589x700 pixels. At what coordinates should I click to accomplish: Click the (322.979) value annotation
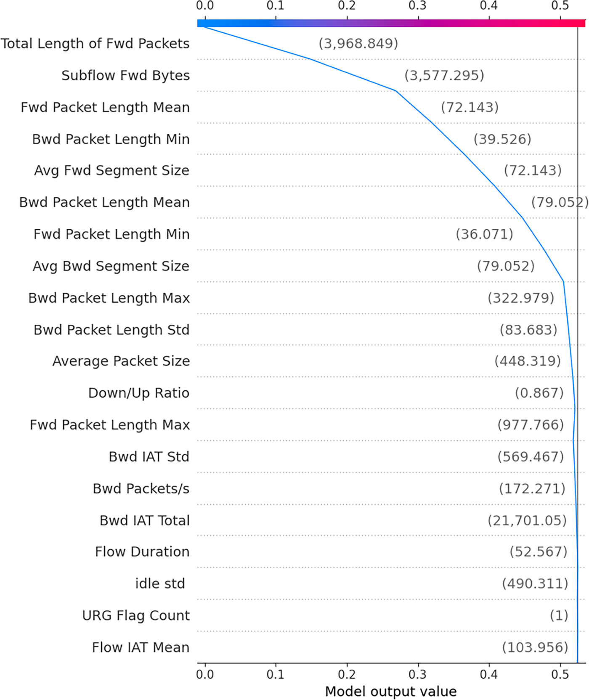[x=521, y=298]
